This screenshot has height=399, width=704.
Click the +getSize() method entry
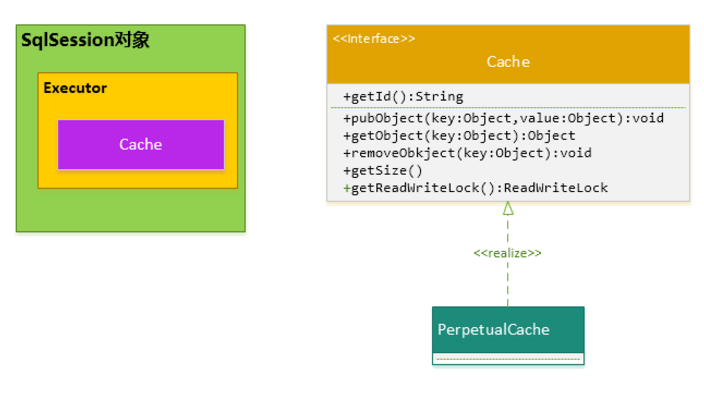pos(383,171)
